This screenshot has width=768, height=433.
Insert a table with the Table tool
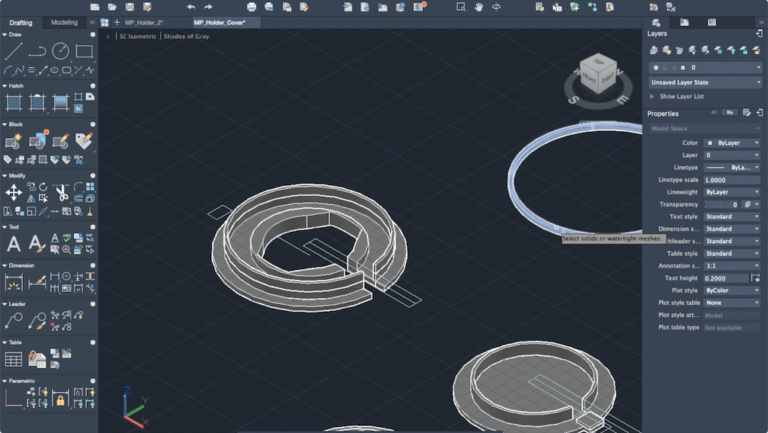tap(13, 359)
